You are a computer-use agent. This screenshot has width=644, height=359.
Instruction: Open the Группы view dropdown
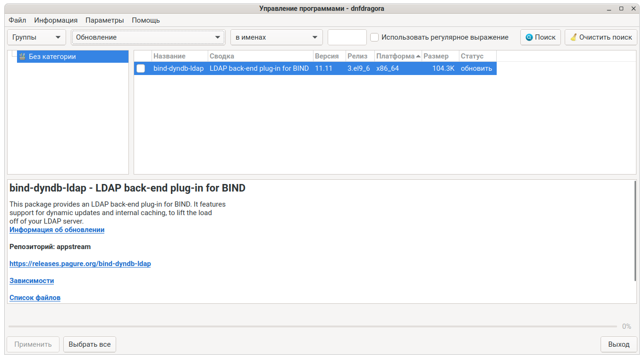click(x=36, y=37)
